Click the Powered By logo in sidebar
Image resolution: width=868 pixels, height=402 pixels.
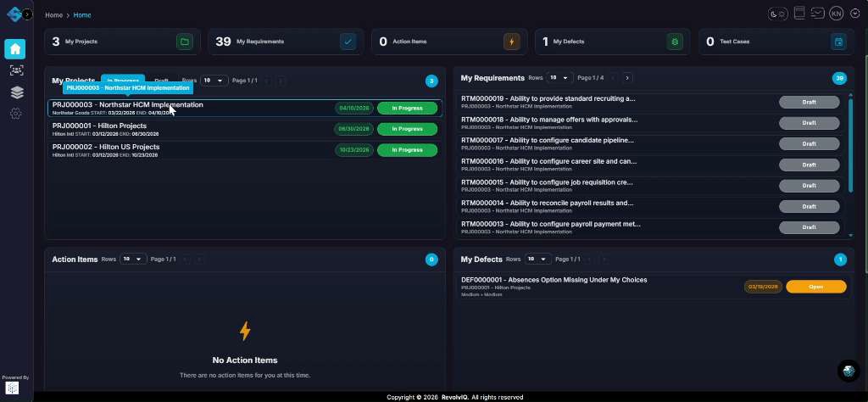[12, 388]
